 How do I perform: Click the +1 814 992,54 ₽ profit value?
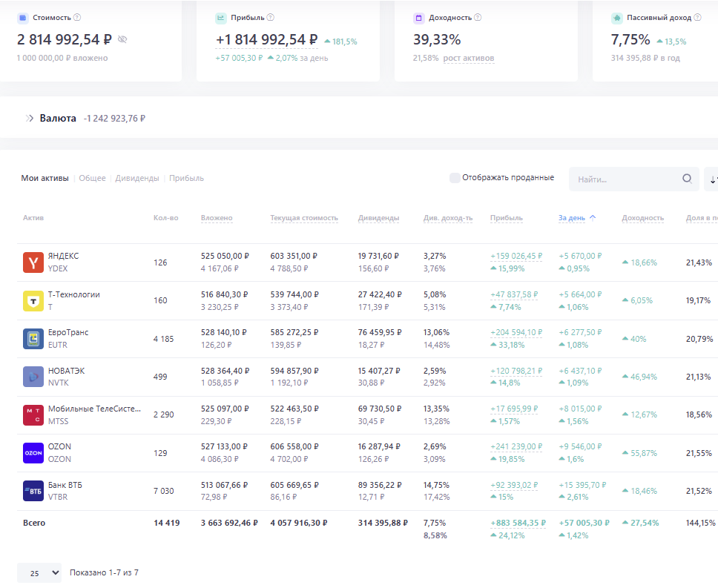(x=266, y=40)
